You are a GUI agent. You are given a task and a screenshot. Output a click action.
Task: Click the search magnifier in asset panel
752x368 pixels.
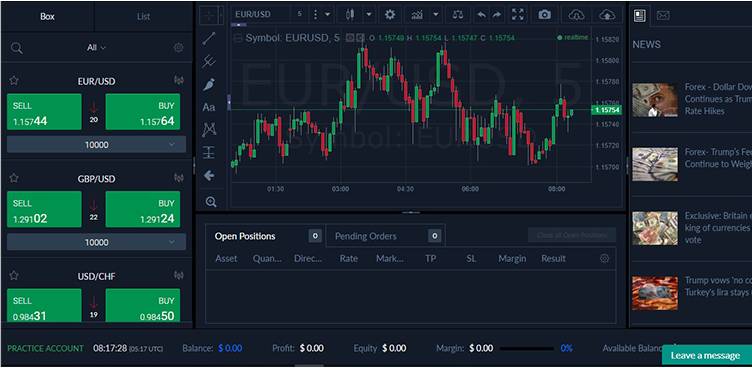coord(16,48)
